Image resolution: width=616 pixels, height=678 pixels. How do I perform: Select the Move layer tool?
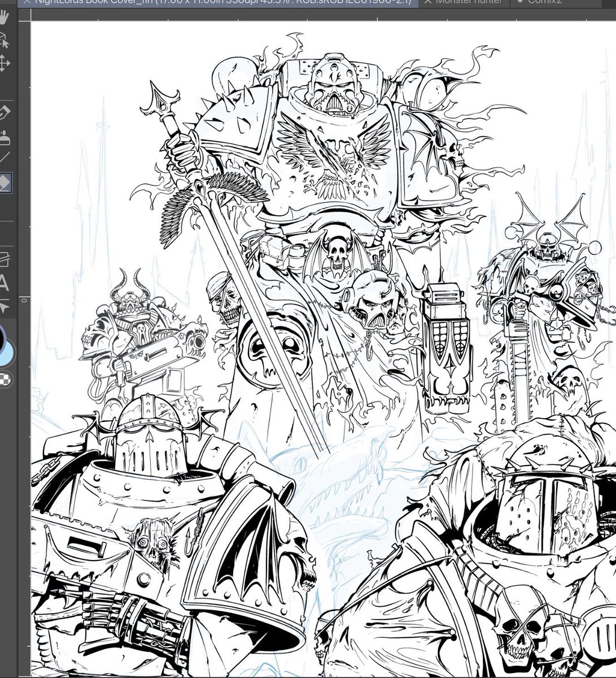5,63
